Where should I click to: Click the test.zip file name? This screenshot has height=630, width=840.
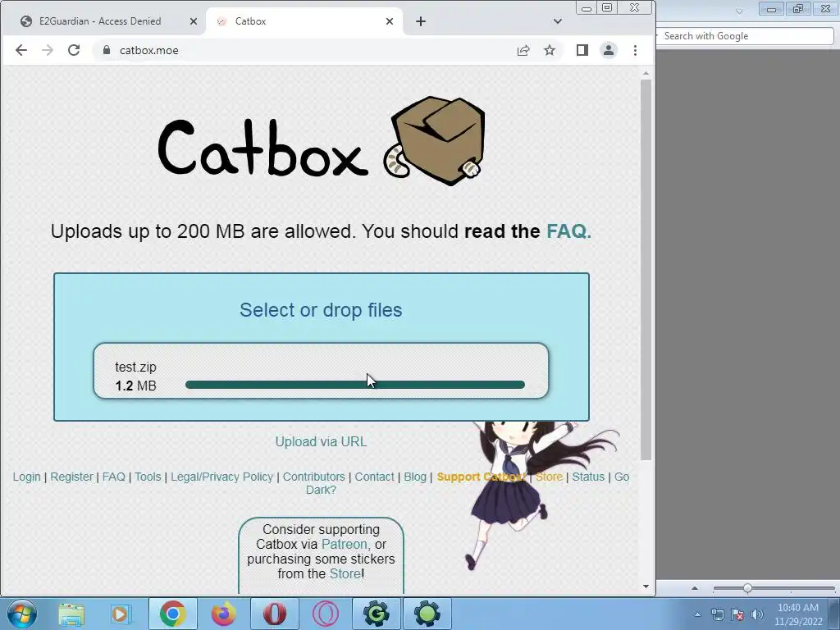point(135,367)
